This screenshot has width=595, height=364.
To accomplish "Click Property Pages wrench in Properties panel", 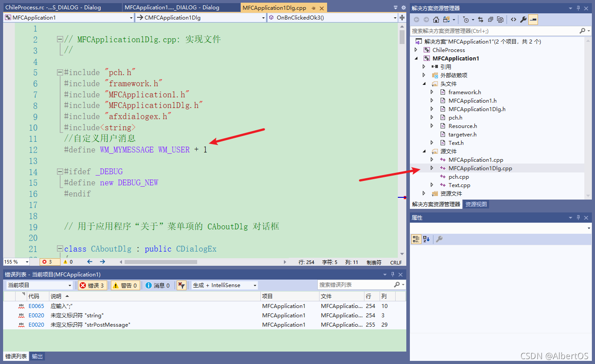I will (x=439, y=239).
